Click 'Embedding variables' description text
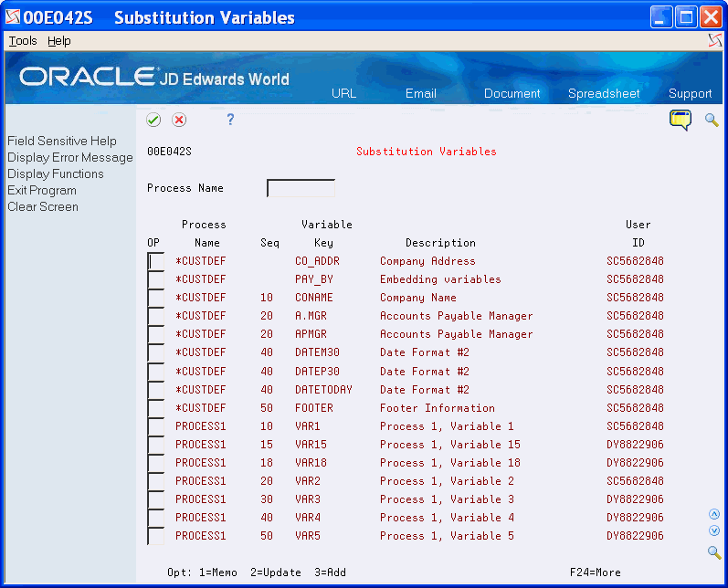Viewport: 728px width, 588px height. (x=440, y=279)
